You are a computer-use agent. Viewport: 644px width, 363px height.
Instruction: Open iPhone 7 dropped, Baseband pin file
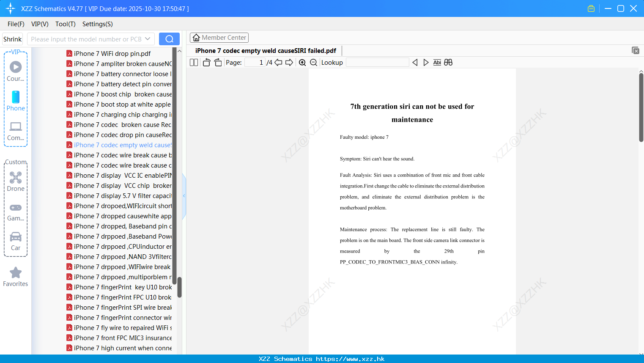[119, 226]
